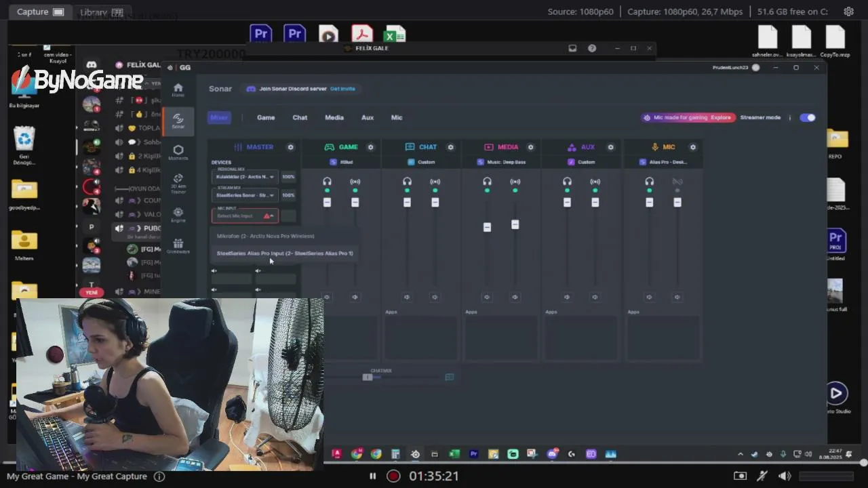Open MASTER channel settings gear
The width and height of the screenshot is (868, 488).
[290, 147]
